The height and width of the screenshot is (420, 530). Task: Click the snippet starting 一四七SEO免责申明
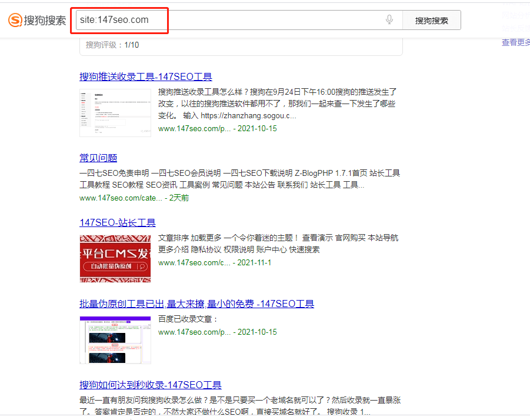(x=239, y=179)
